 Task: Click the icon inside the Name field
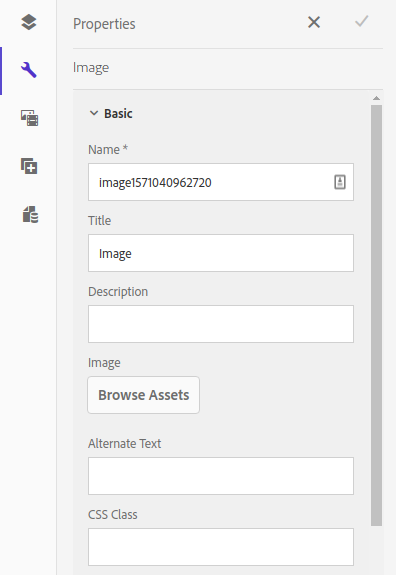[340, 182]
